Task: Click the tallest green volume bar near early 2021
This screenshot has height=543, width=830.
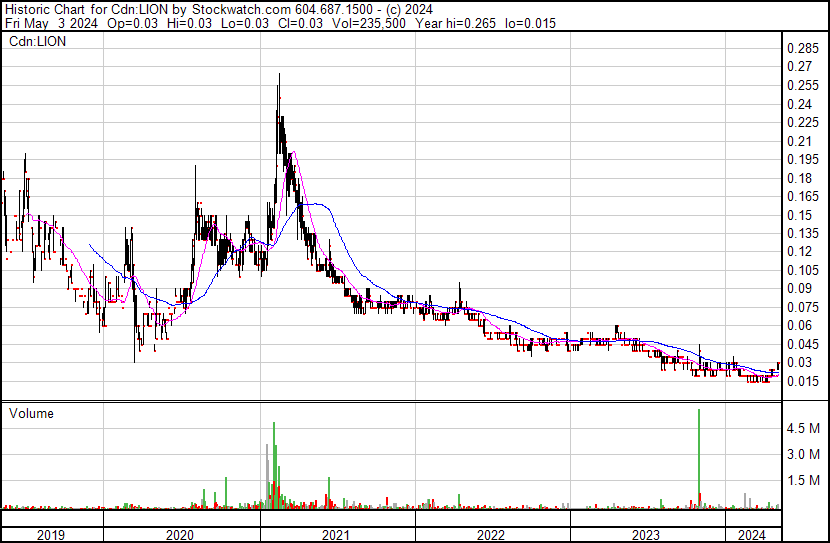Action: tap(274, 465)
